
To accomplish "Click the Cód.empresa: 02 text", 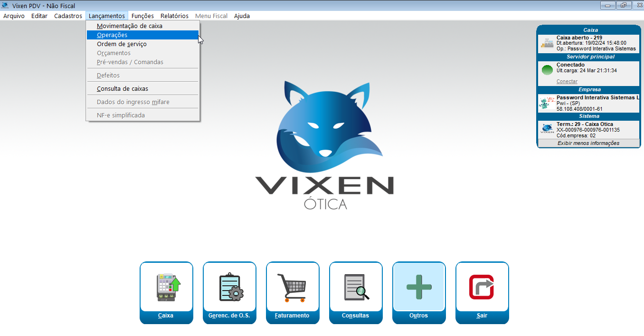I will (576, 135).
